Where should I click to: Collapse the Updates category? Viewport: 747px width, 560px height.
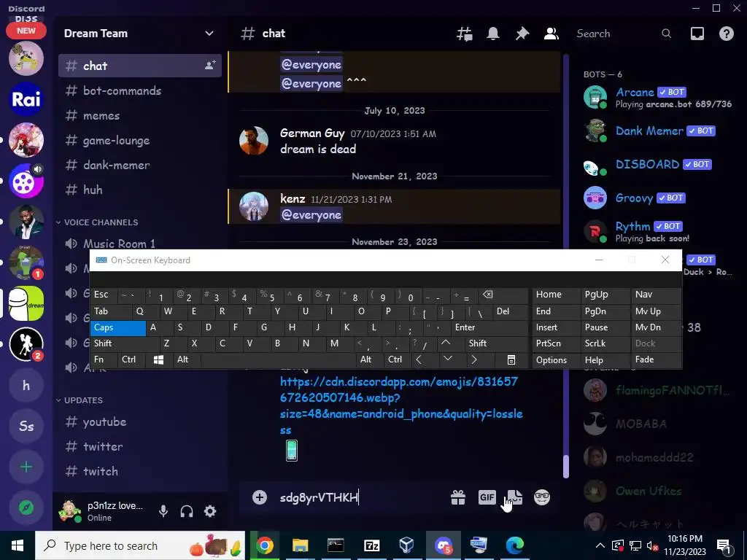click(80, 400)
